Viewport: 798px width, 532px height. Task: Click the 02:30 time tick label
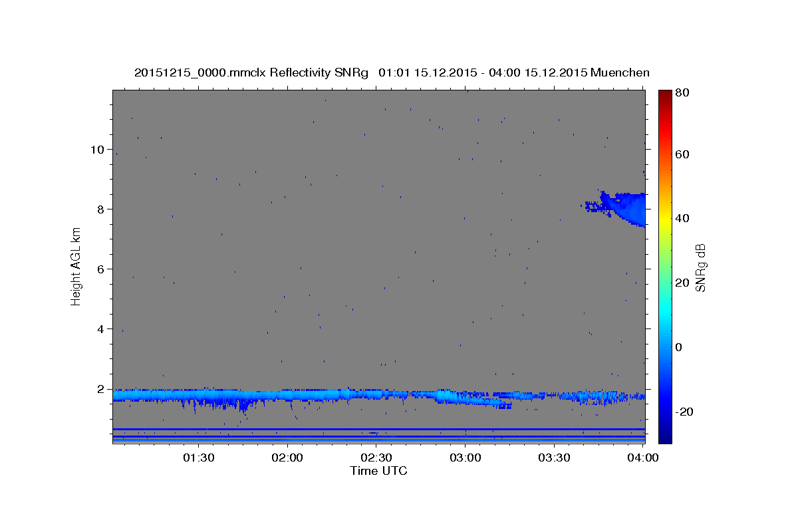(x=376, y=458)
